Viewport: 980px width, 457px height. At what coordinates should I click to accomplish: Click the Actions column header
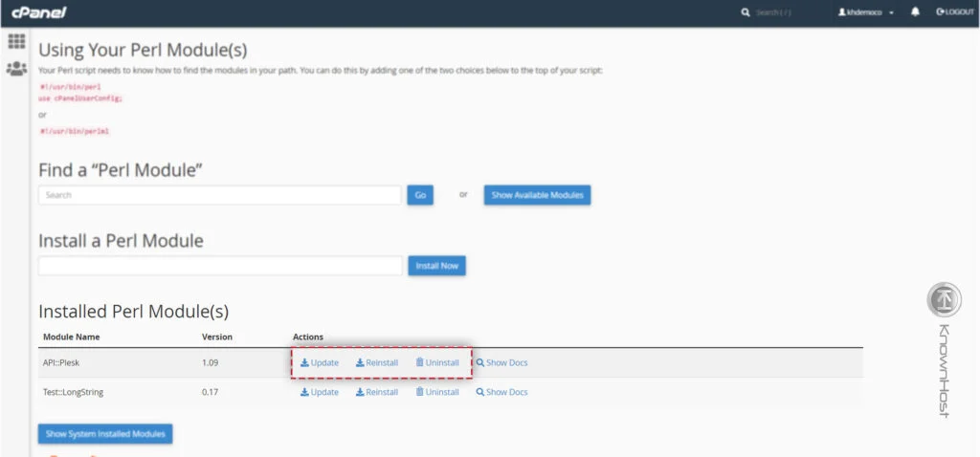[x=308, y=337]
